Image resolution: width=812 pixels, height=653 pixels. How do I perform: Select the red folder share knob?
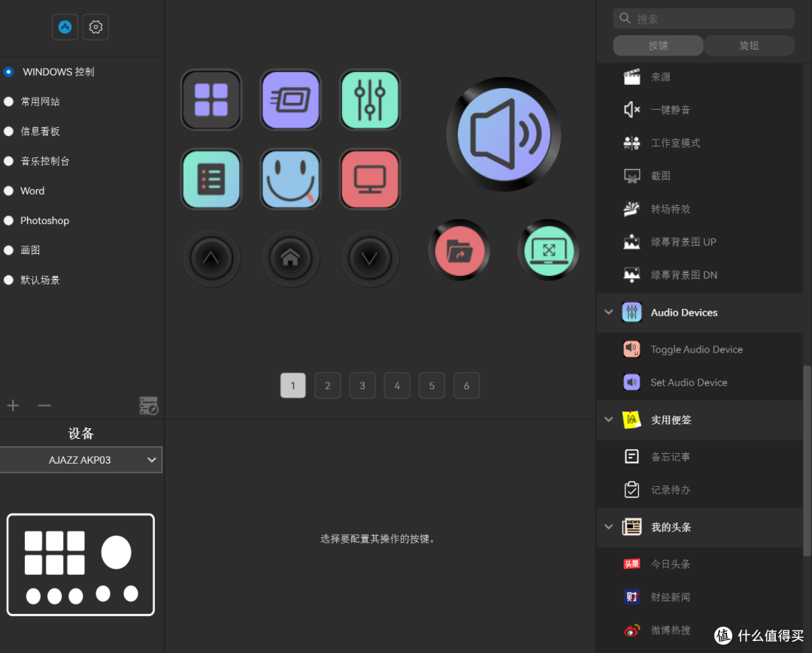[x=459, y=250]
